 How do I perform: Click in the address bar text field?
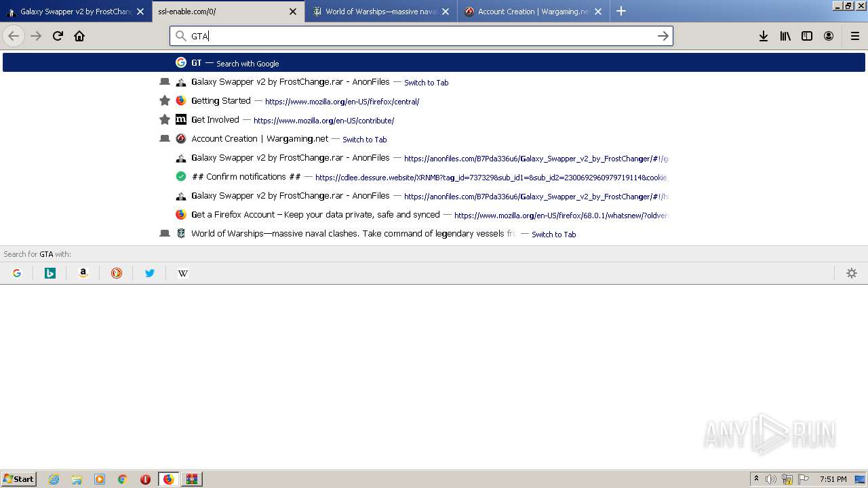click(420, 36)
